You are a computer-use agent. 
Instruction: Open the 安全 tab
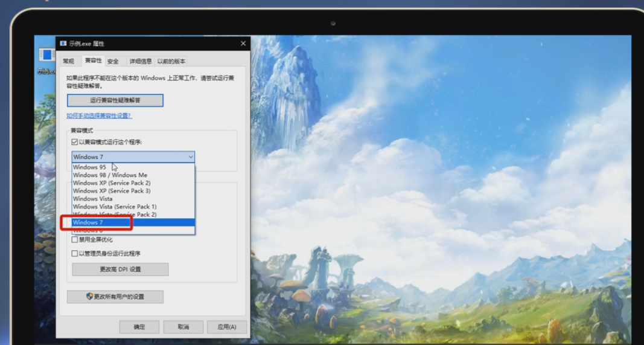coord(113,61)
